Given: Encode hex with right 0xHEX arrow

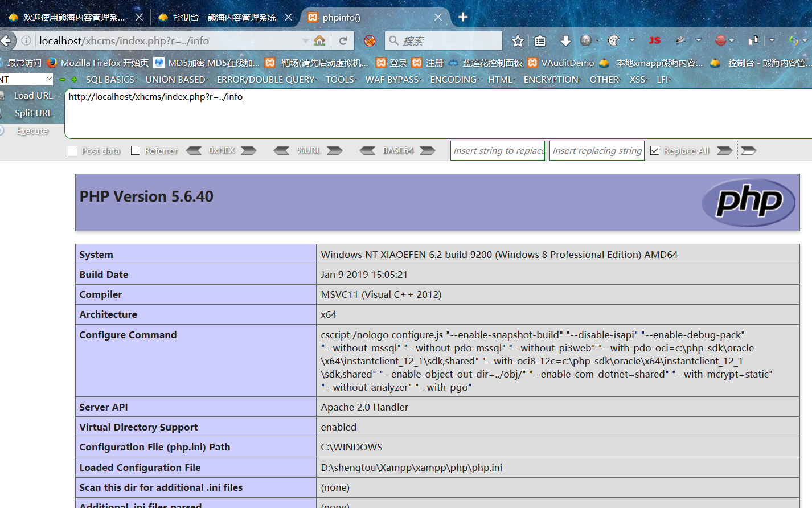Looking at the screenshot, I should click(x=249, y=150).
